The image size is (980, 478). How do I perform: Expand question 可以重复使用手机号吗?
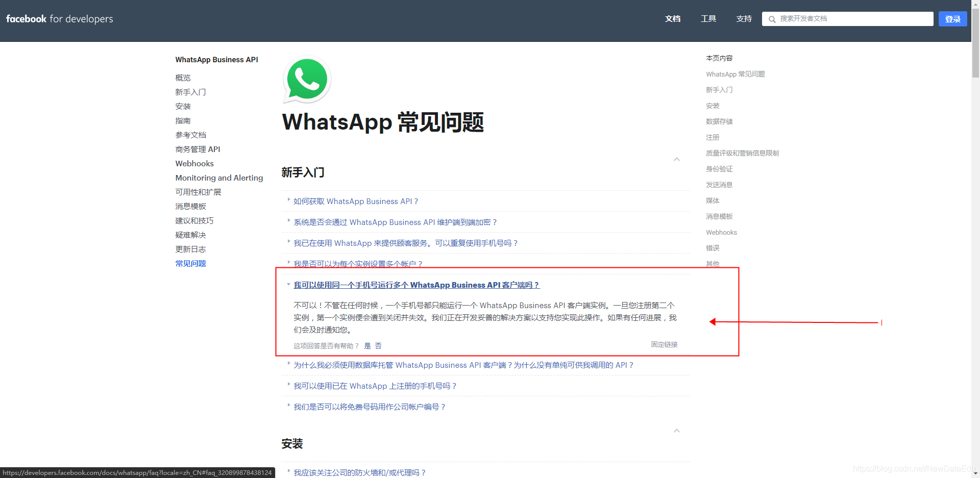(x=406, y=243)
